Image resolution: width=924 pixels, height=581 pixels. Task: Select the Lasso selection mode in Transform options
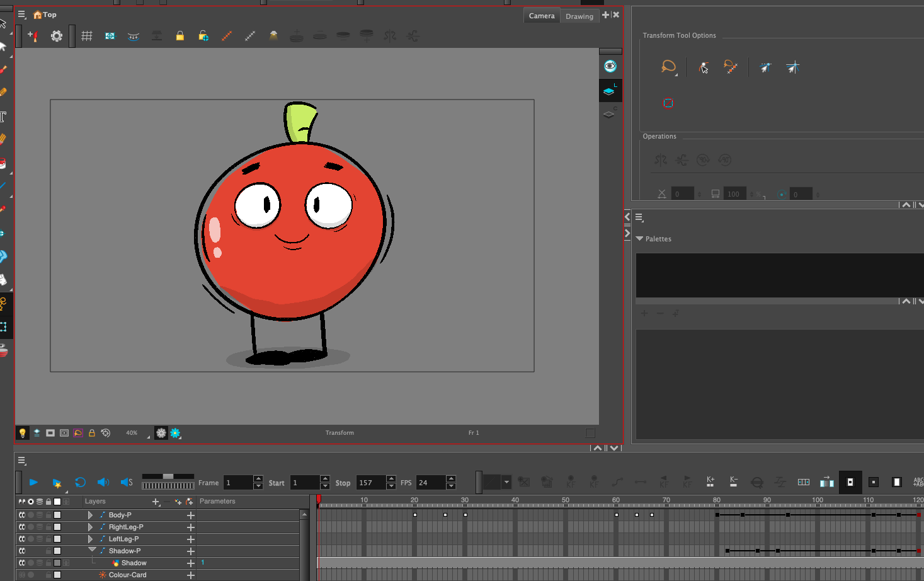(x=669, y=67)
